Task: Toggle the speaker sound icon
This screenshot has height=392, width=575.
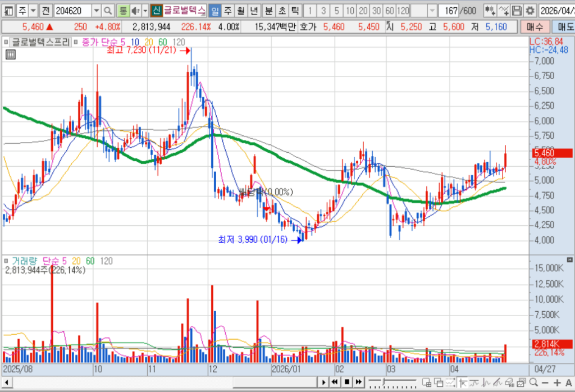Action: click(136, 11)
